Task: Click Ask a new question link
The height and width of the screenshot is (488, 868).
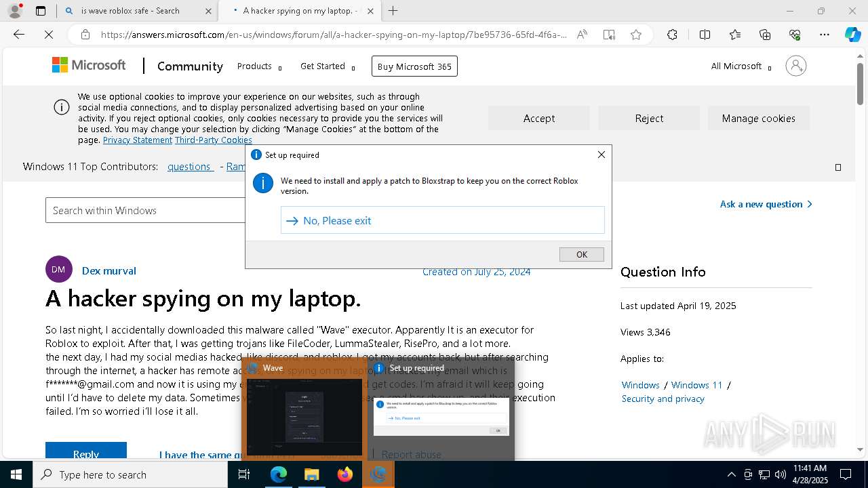Action: click(766, 204)
